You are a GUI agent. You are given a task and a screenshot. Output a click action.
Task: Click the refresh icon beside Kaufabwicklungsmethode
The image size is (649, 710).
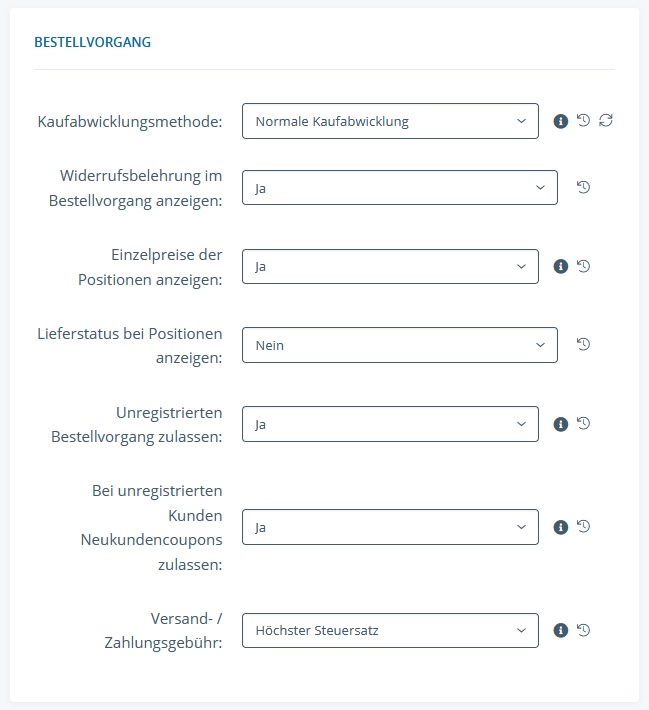click(x=606, y=121)
